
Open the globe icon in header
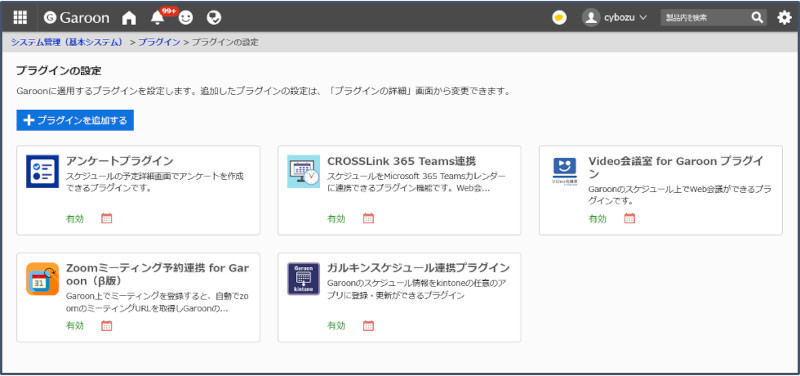(214, 18)
